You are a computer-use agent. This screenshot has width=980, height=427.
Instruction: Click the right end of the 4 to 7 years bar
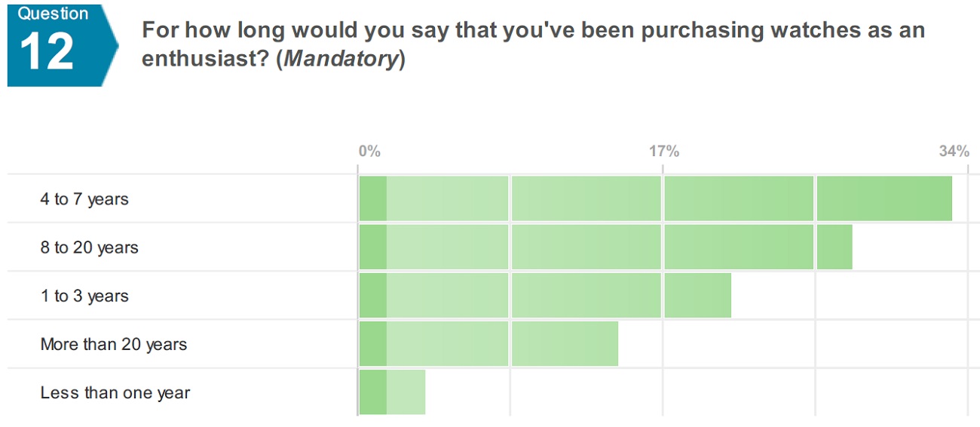942,199
